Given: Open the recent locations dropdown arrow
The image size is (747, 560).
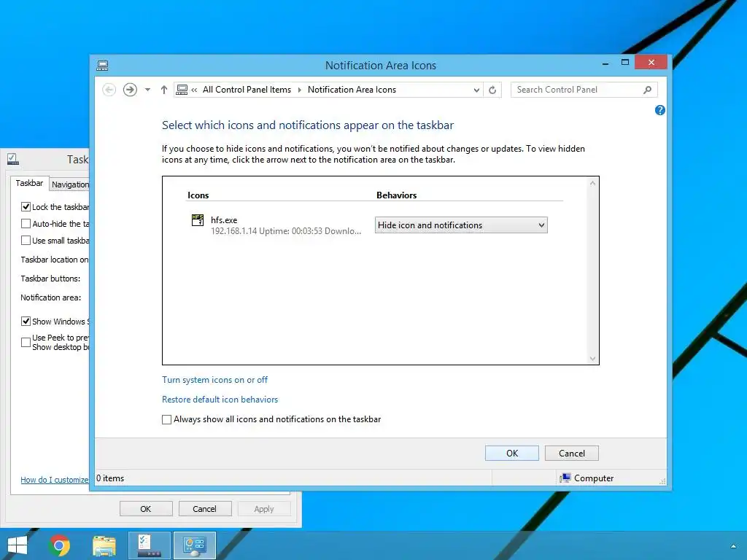Looking at the screenshot, I should [x=147, y=90].
